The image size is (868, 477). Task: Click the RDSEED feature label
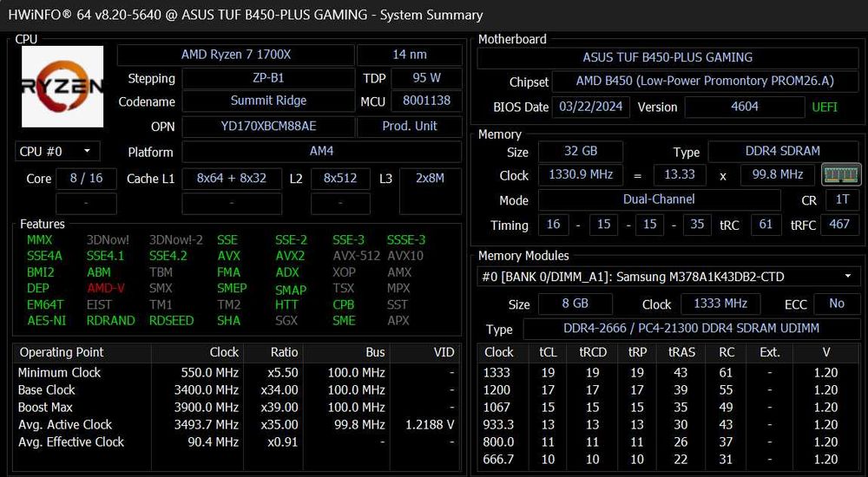(x=171, y=320)
